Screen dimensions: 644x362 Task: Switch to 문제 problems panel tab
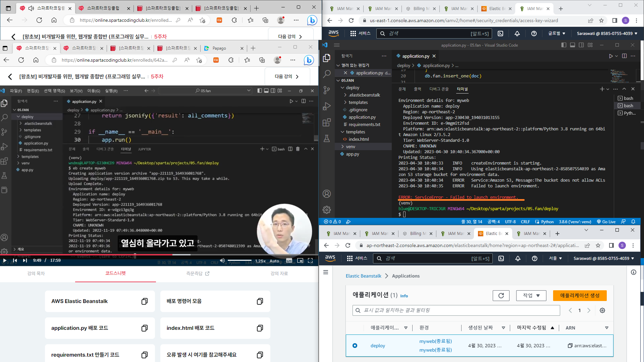[x=402, y=89]
